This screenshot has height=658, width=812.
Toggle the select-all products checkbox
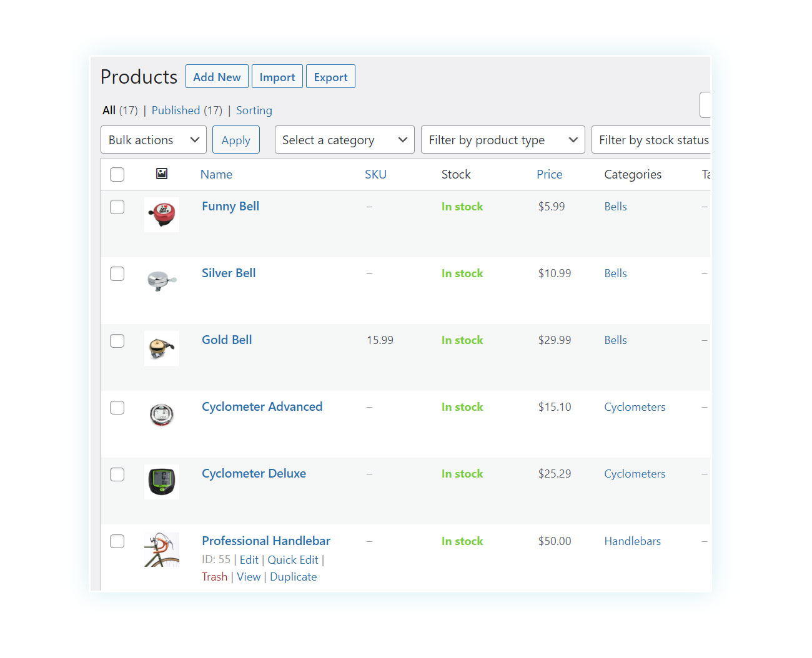(117, 174)
